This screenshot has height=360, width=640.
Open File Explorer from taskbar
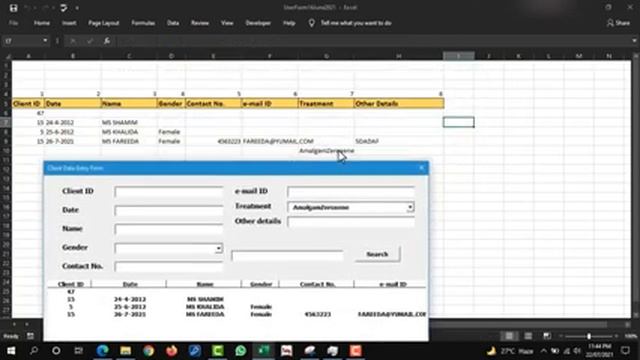[125, 351]
